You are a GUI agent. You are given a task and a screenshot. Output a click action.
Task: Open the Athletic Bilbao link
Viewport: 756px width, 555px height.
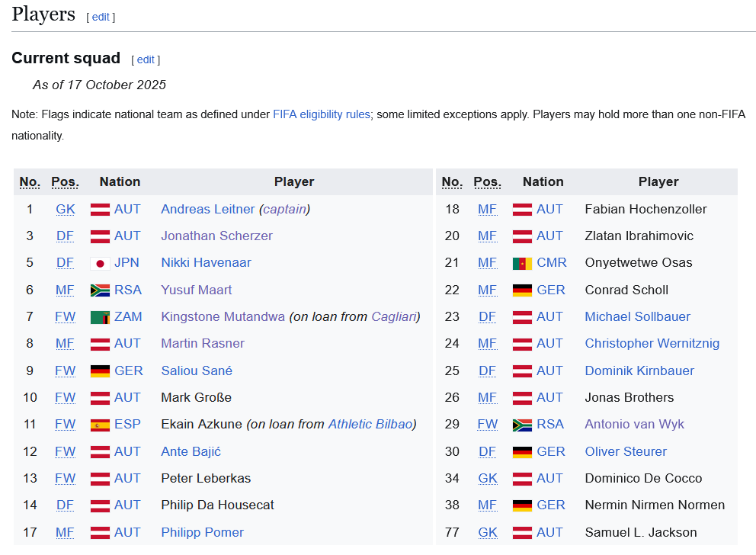point(370,424)
